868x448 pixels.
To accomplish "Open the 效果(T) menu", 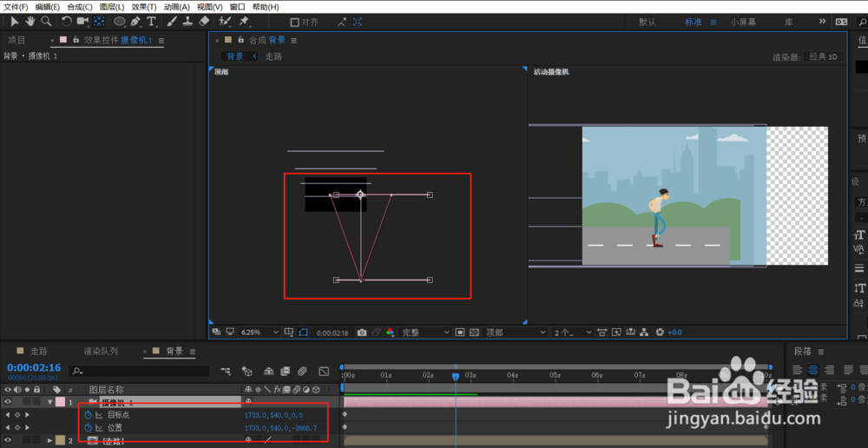I will 144,7.
